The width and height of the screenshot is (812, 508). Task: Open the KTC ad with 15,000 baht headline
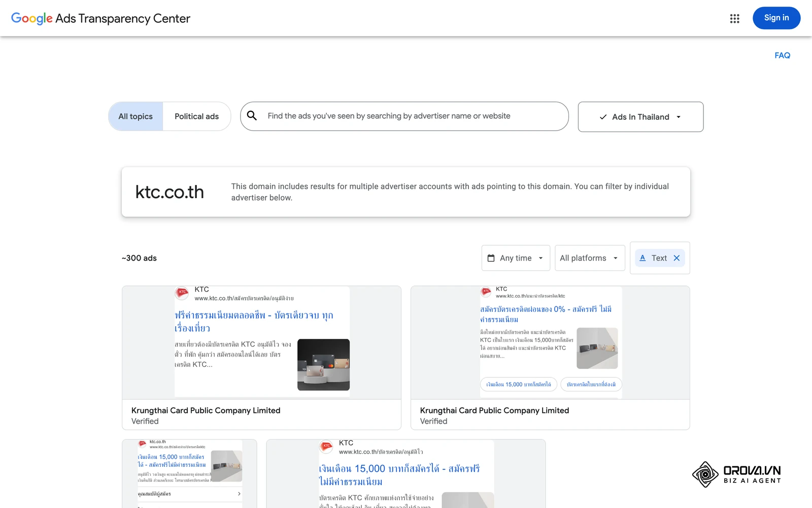click(406, 473)
